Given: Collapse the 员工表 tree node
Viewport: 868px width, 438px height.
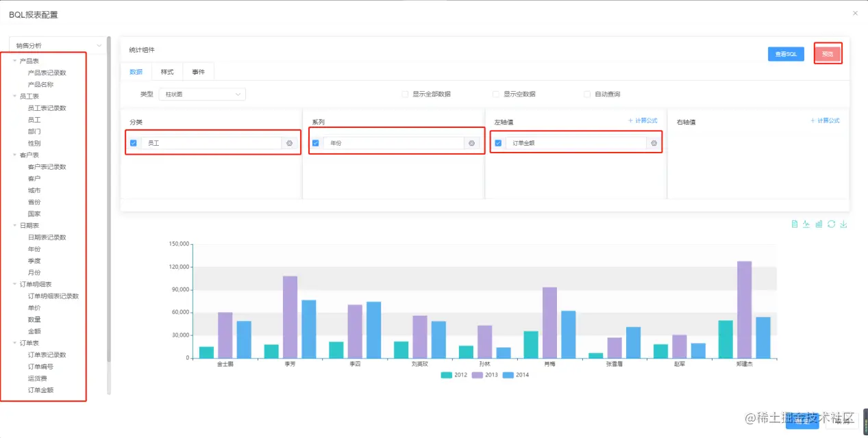Looking at the screenshot, I should [x=15, y=96].
